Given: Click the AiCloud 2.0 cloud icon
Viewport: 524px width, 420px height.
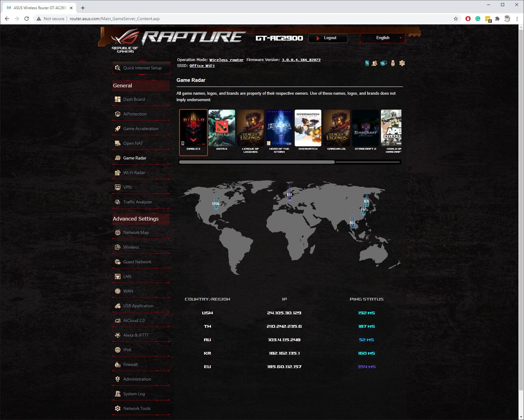Looking at the screenshot, I should click(x=118, y=320).
